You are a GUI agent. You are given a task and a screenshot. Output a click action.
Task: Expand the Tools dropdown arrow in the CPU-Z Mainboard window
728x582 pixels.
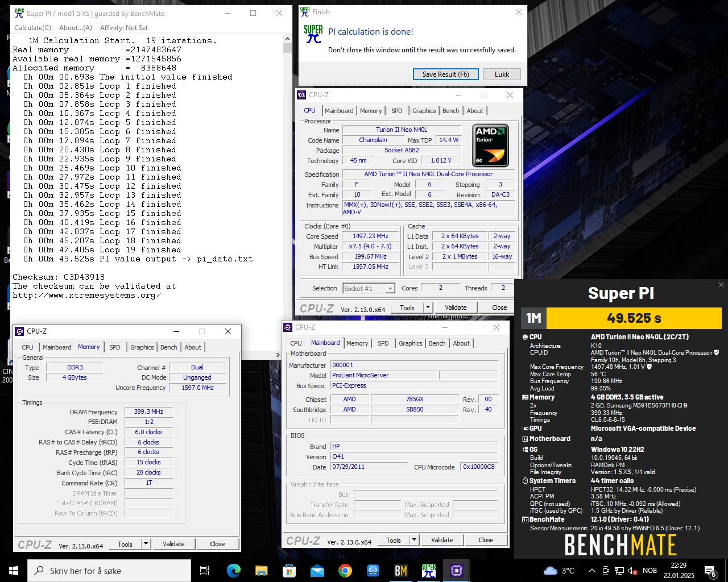coord(415,540)
